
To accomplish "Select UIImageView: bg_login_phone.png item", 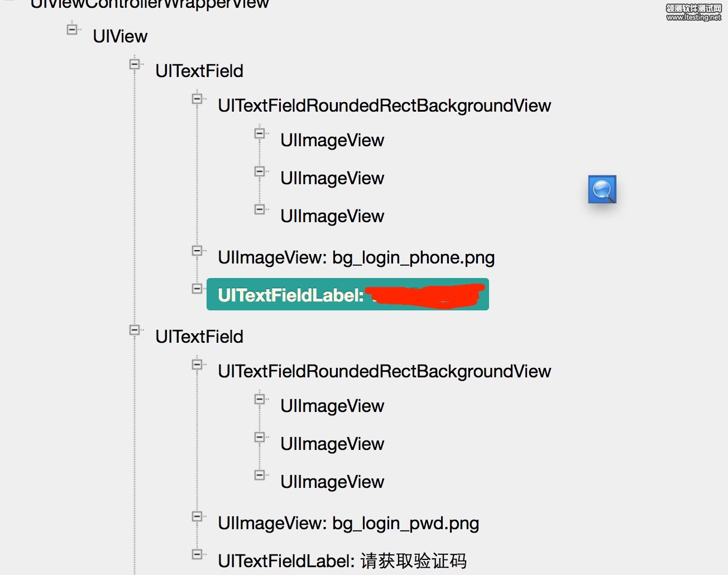I will click(356, 257).
